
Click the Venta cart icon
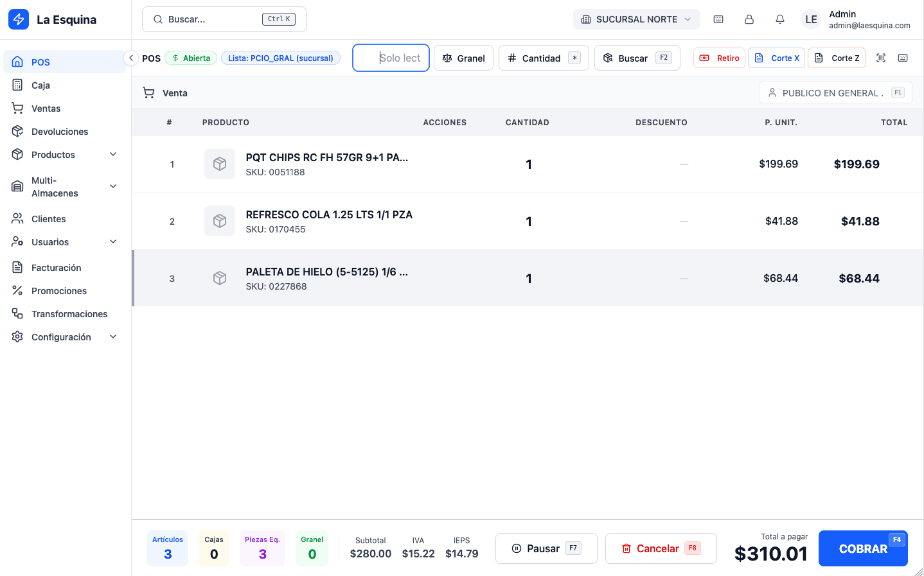pos(148,92)
